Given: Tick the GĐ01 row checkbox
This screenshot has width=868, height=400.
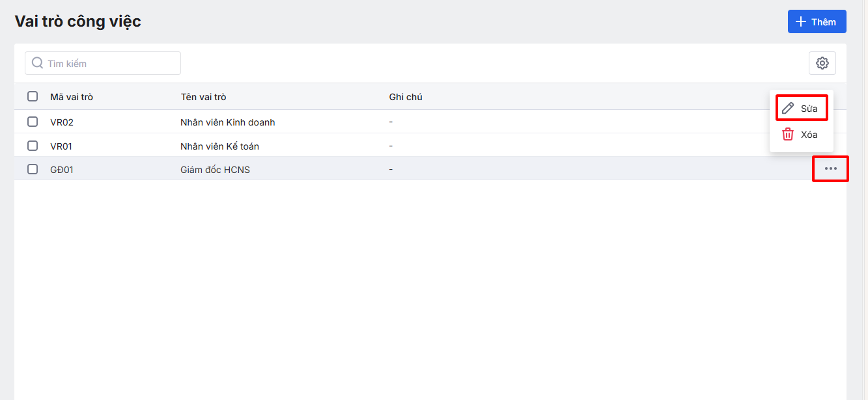Looking at the screenshot, I should coord(33,169).
